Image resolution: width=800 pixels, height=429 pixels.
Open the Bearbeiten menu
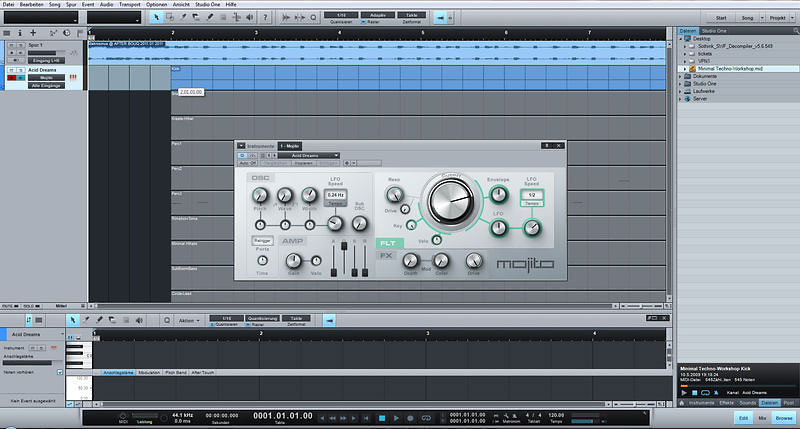32,4
